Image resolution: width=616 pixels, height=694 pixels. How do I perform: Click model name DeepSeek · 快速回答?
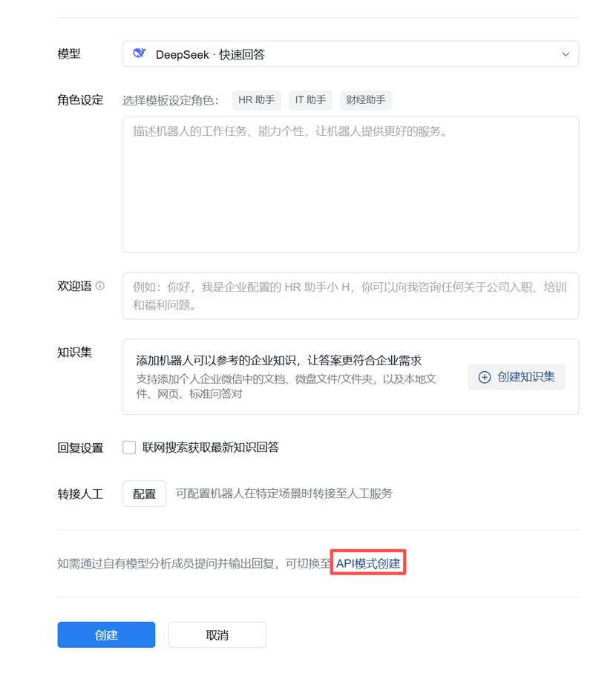[210, 53]
